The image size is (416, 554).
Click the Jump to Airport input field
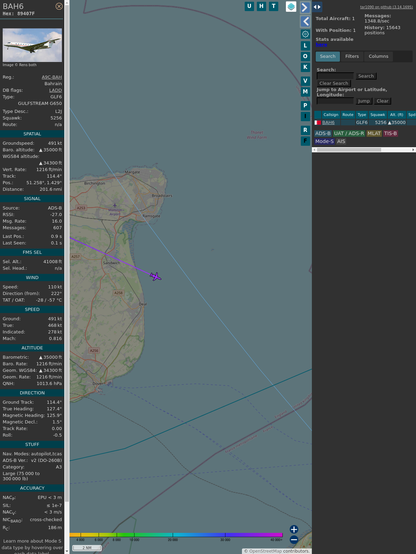click(335, 101)
